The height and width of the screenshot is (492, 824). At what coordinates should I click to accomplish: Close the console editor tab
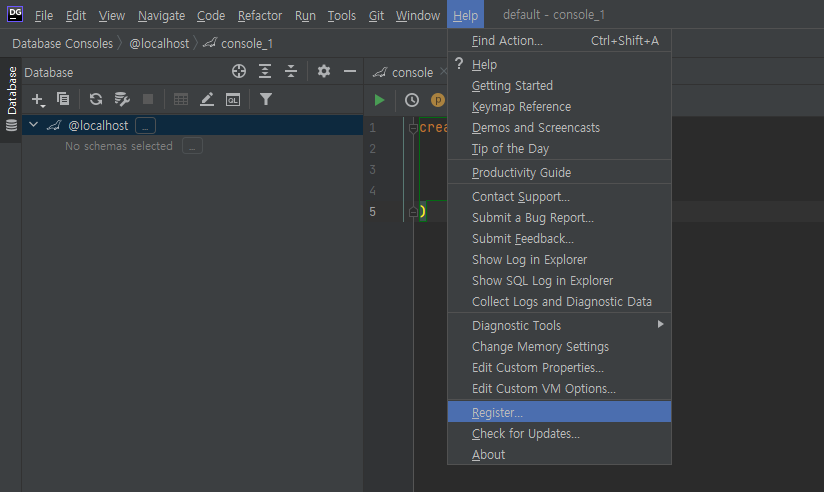pos(444,71)
